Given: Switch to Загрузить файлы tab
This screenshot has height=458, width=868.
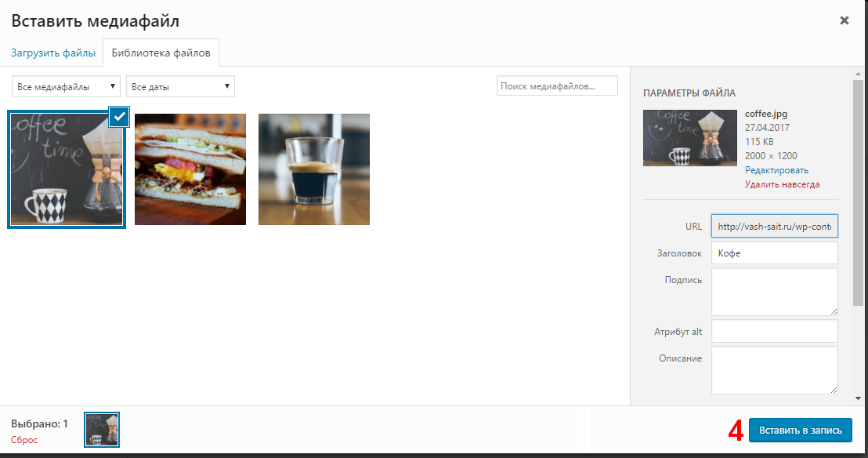Looking at the screenshot, I should tap(53, 53).
